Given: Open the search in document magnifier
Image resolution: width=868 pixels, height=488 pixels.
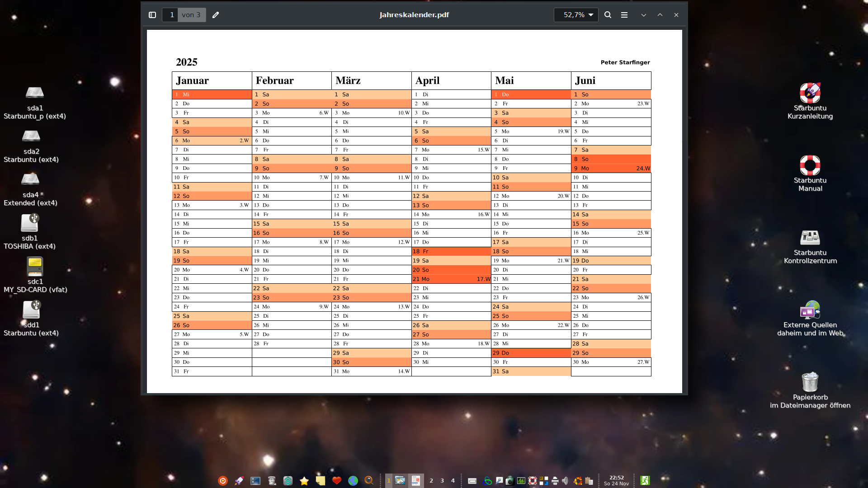Looking at the screenshot, I should pos(608,15).
